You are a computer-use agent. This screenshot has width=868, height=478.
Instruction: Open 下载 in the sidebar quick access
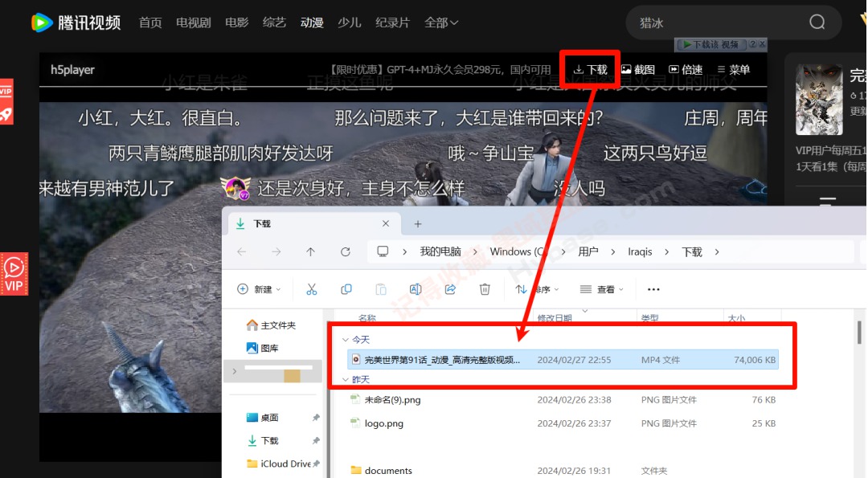point(262,440)
